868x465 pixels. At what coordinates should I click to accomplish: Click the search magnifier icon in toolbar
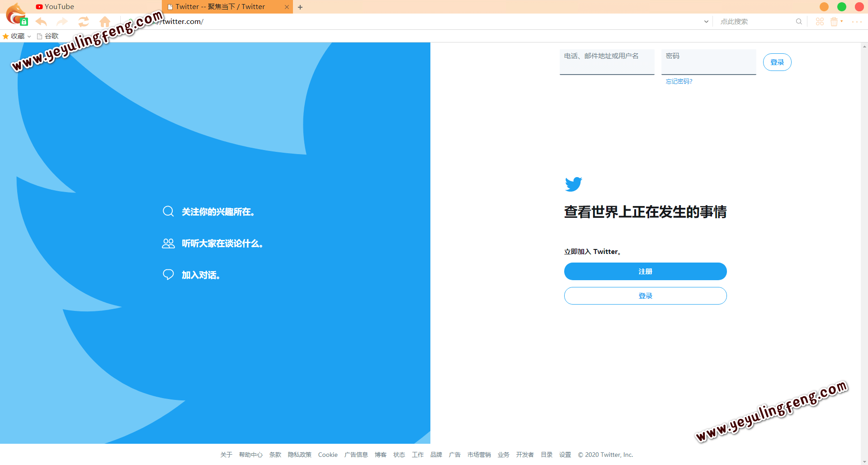(799, 21)
